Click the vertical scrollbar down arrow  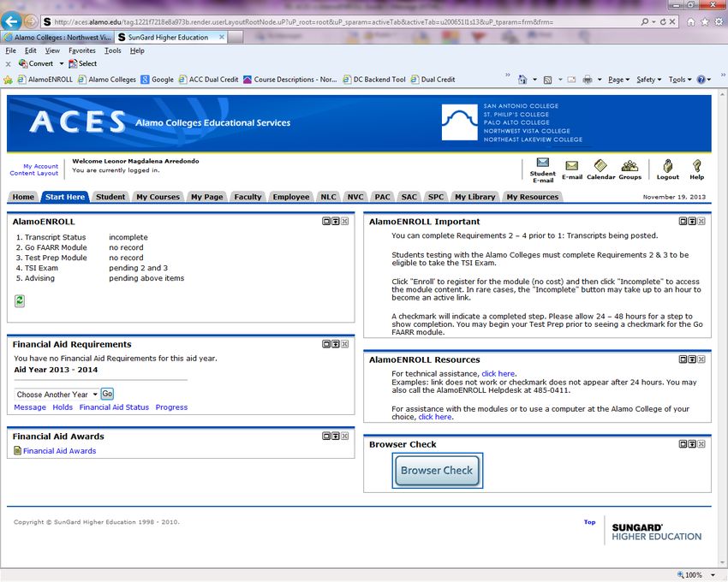(x=722, y=563)
